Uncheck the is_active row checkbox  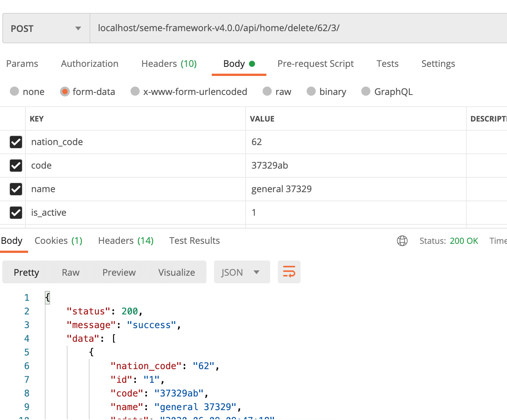point(16,213)
